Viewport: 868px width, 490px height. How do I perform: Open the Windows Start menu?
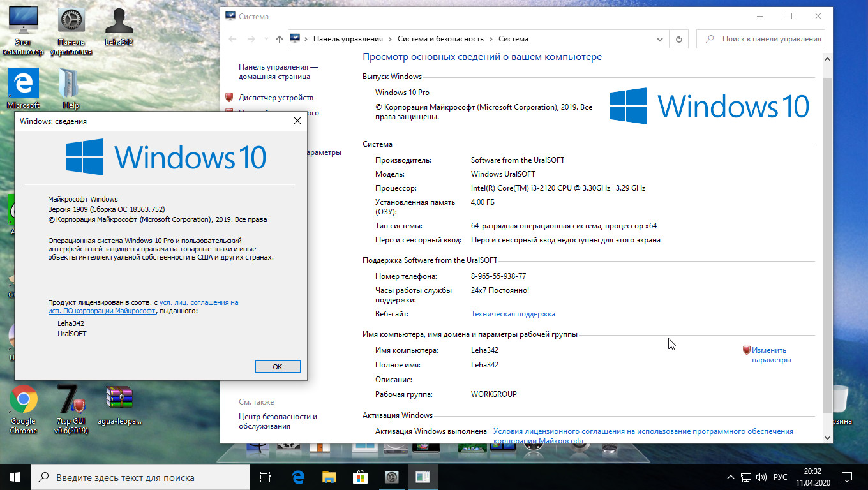[15, 477]
